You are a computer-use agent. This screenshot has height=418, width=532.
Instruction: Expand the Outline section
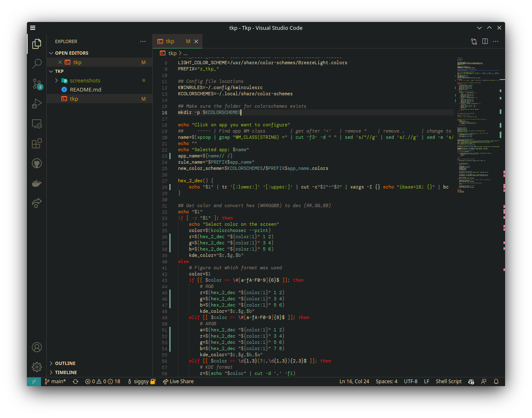pos(99,363)
